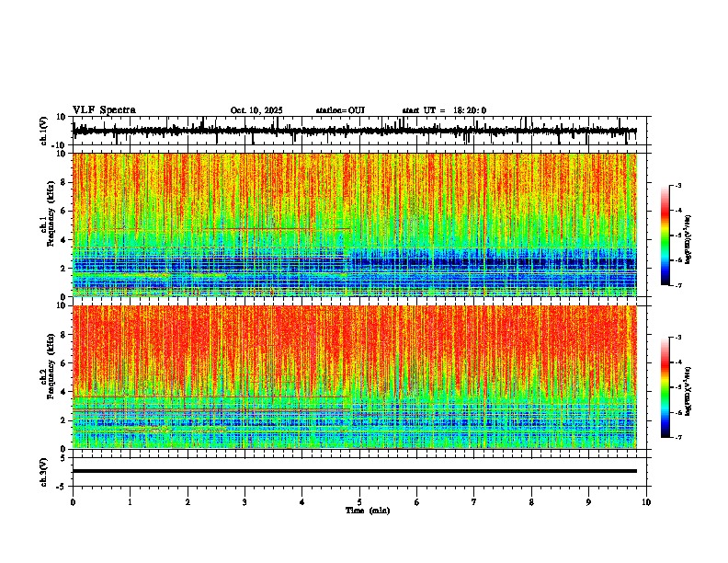Click the ch.1 "Frequency (kHz)" axis label
Screen dimensions: 728x563
tap(51, 213)
